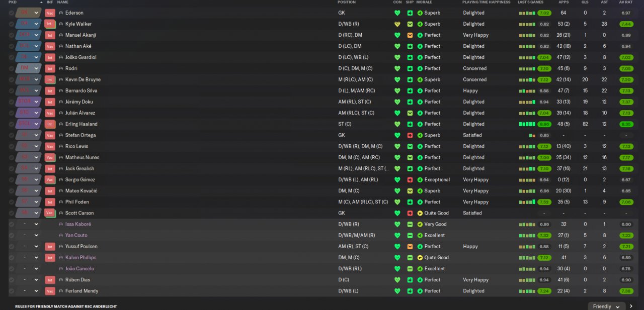This screenshot has height=310, width=644.
Task: Open Rico Lewis's player profile
Action: 77,147
